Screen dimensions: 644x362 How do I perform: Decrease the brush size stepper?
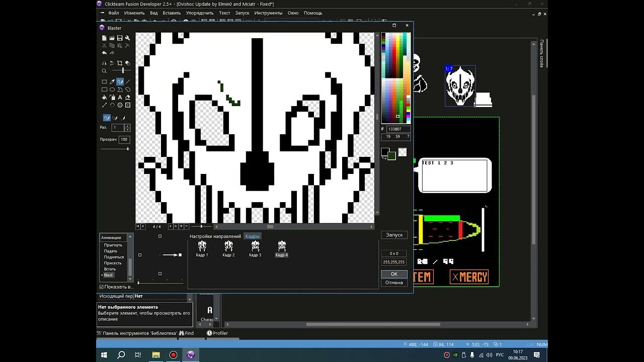[x=127, y=130]
